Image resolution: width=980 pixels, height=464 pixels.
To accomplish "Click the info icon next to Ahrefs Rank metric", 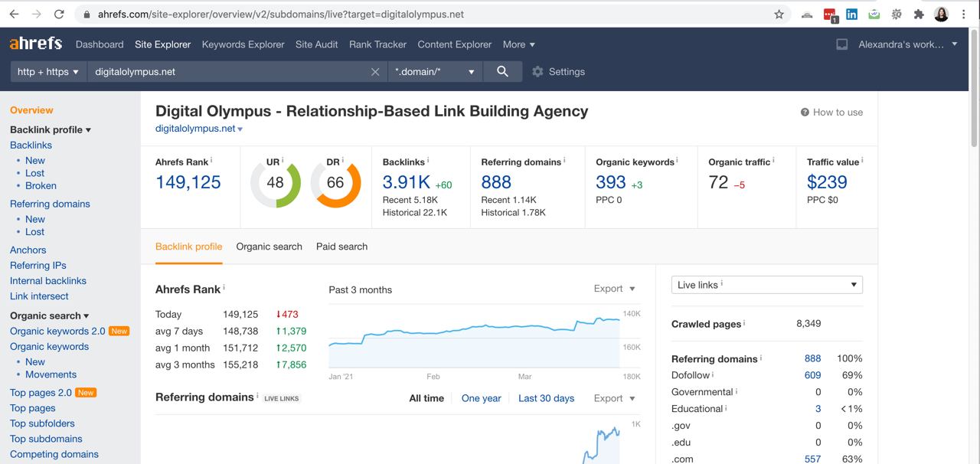I will 211,160.
